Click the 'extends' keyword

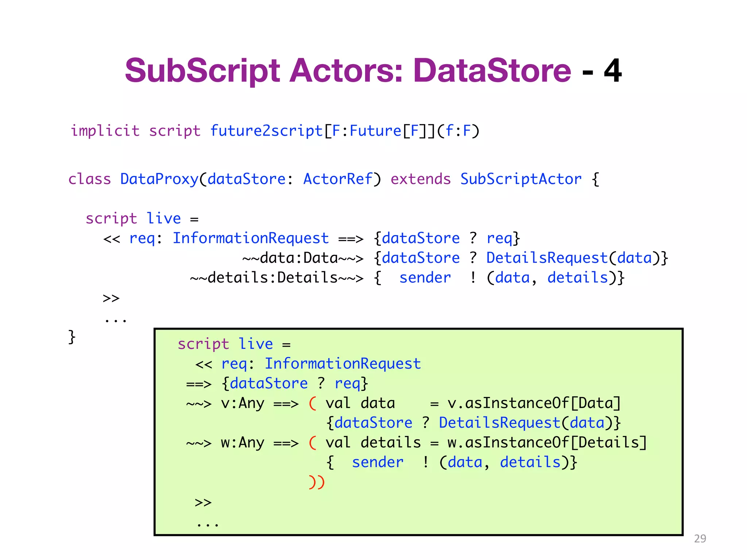[x=421, y=179]
